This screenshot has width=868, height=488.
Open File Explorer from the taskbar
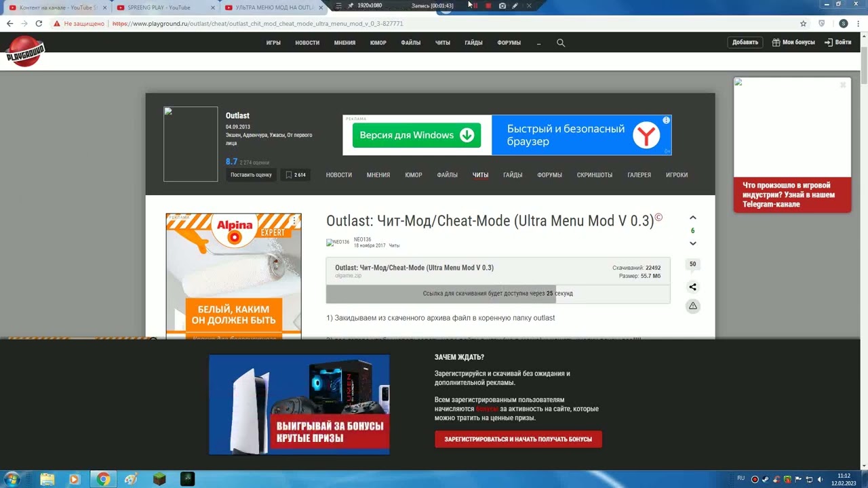[x=47, y=479]
